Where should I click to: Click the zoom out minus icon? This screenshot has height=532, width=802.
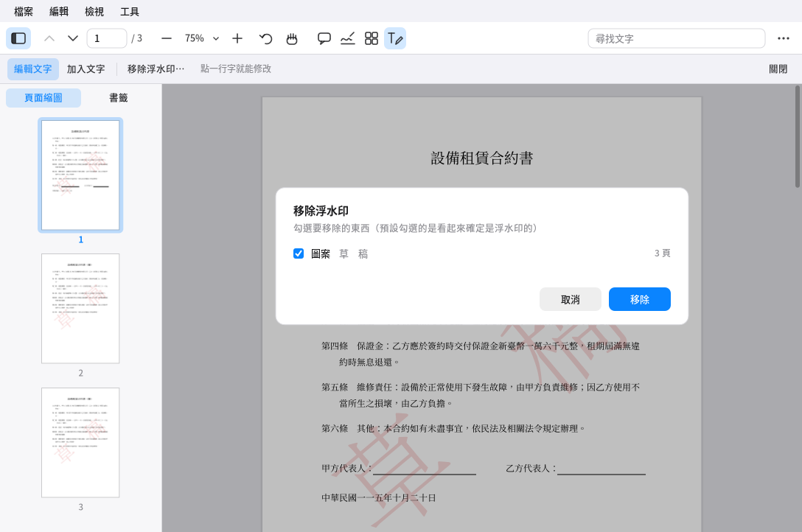click(x=167, y=38)
